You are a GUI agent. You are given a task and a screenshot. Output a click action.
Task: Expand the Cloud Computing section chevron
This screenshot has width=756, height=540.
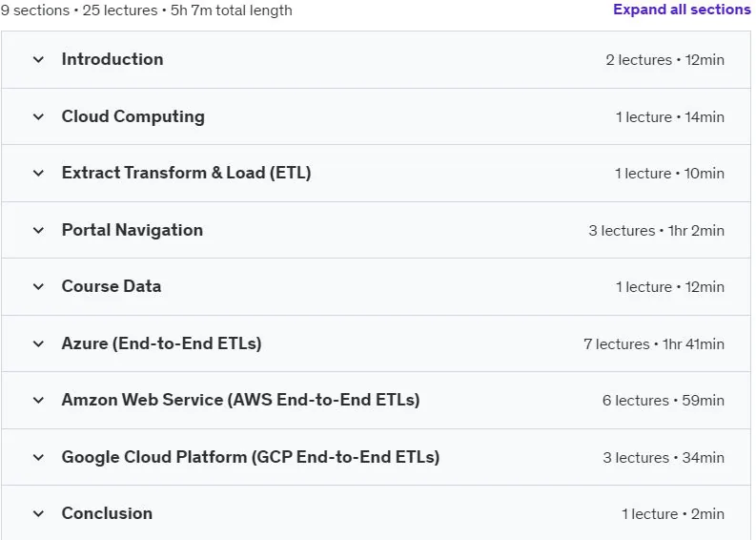pyautogui.click(x=38, y=116)
